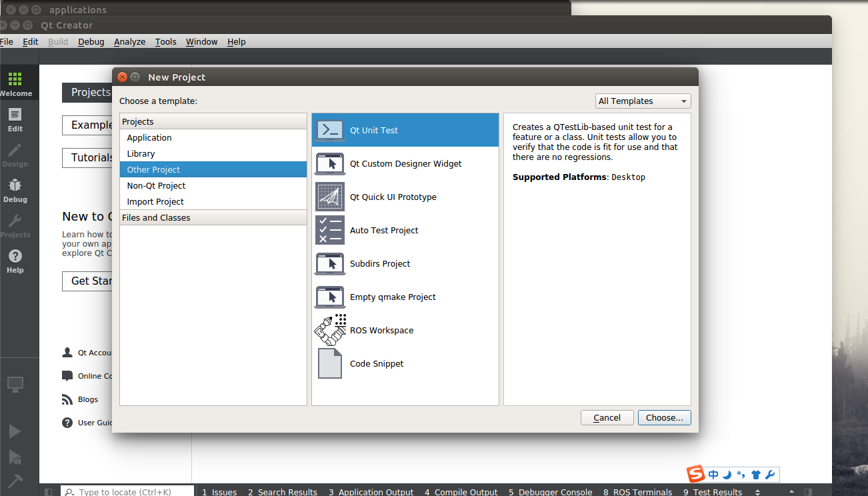Switch to Edit mode in Qt Creator sidebar

[15, 119]
